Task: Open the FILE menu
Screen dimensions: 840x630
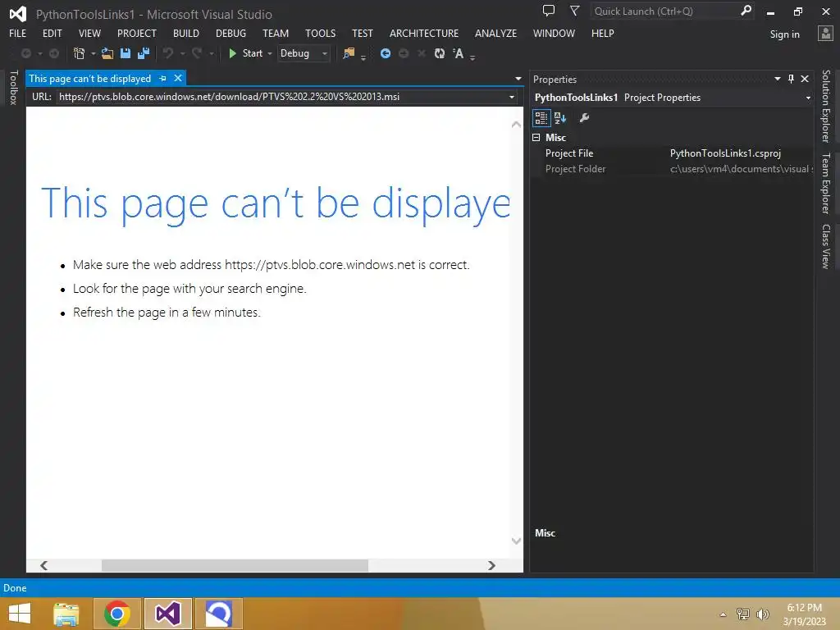Action: pyautogui.click(x=18, y=33)
